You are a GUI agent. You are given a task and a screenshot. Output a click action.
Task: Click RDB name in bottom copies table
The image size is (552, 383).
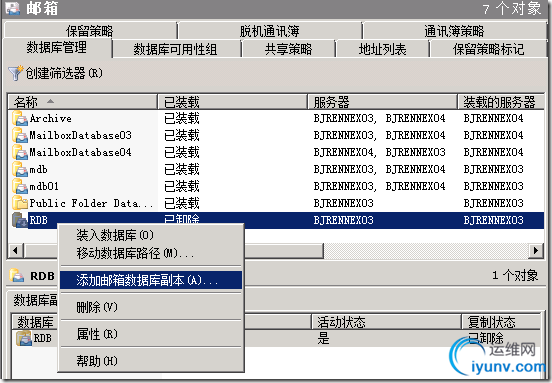(43, 338)
